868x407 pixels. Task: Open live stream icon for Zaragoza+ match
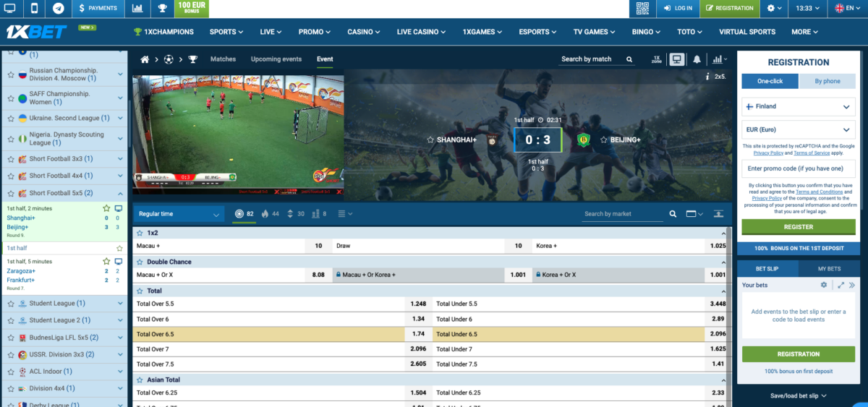[119, 261]
